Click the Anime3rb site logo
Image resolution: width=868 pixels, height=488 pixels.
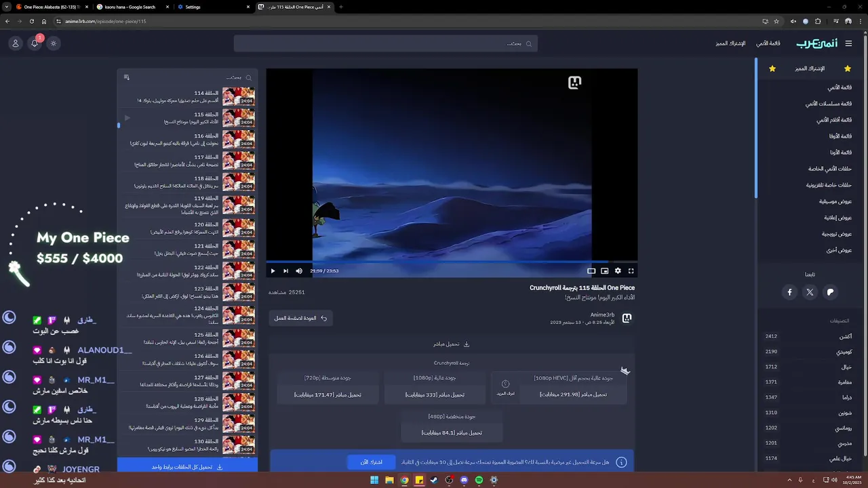point(817,43)
